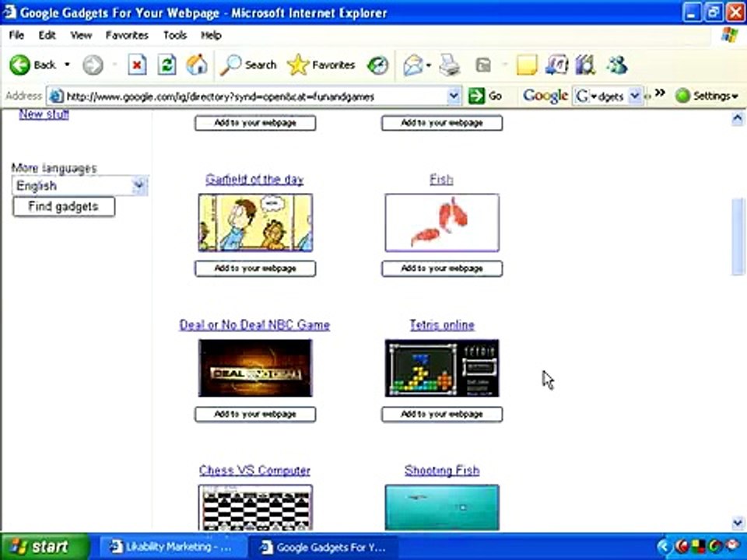Click the Garfield comic thumbnail
The image size is (747, 560).
pyautogui.click(x=255, y=223)
